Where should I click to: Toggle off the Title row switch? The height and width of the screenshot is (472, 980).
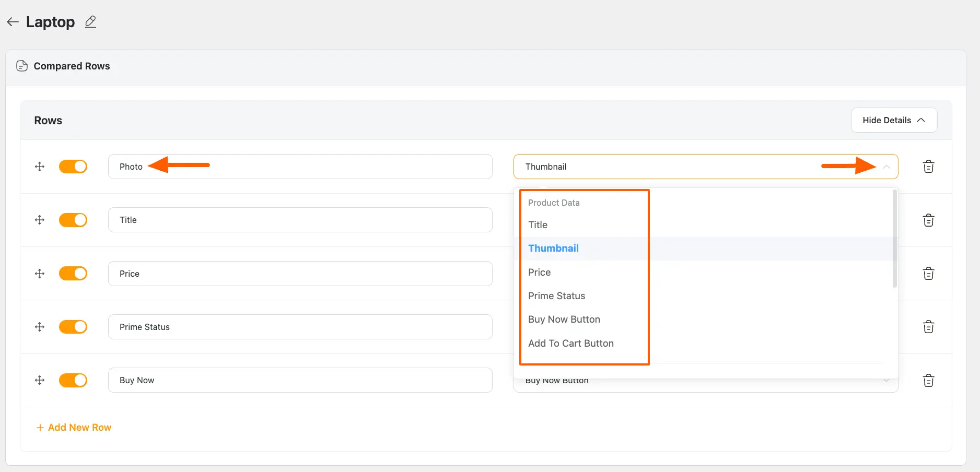click(73, 220)
